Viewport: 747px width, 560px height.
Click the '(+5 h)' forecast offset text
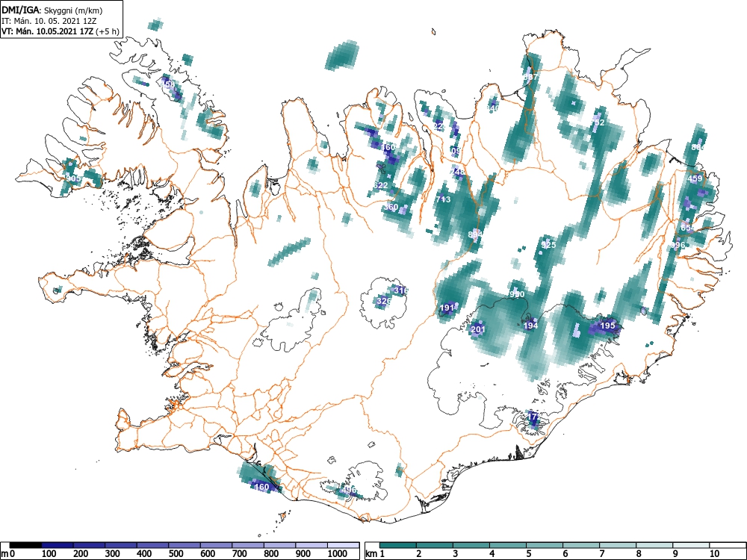(x=107, y=31)
